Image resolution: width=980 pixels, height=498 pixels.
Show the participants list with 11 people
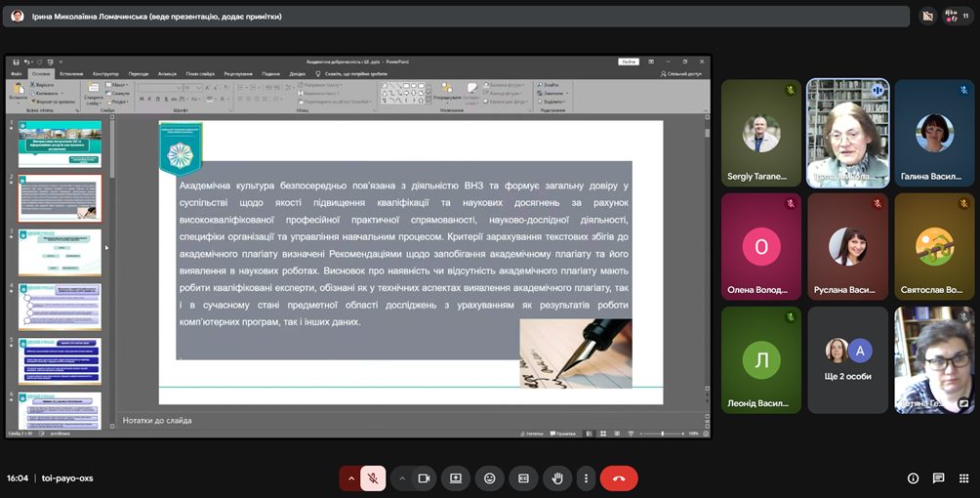958,16
